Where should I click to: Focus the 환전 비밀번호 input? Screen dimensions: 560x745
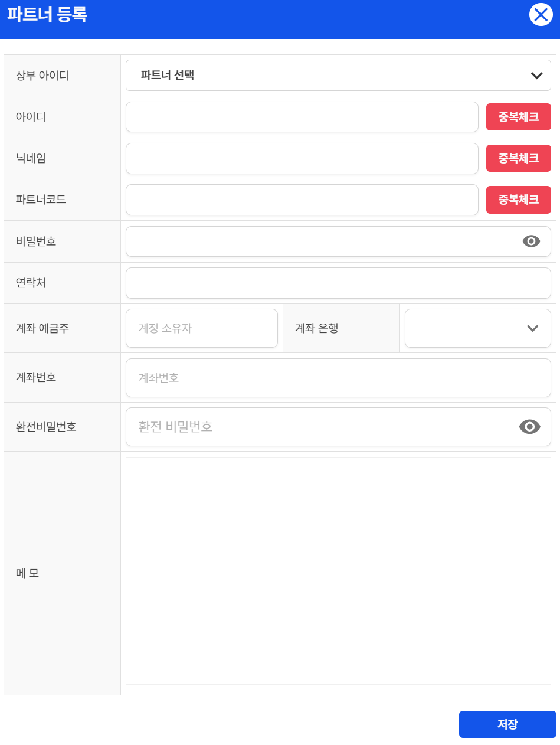point(319,426)
